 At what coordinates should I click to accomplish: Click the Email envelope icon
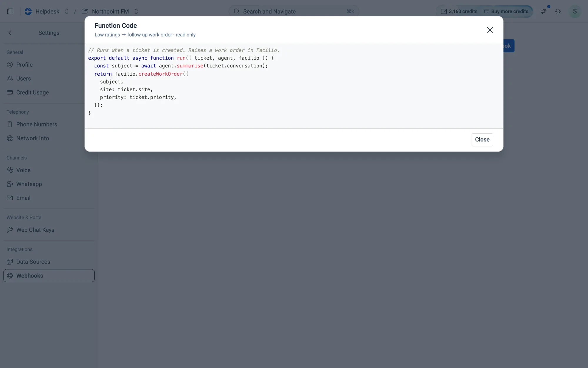(x=10, y=198)
